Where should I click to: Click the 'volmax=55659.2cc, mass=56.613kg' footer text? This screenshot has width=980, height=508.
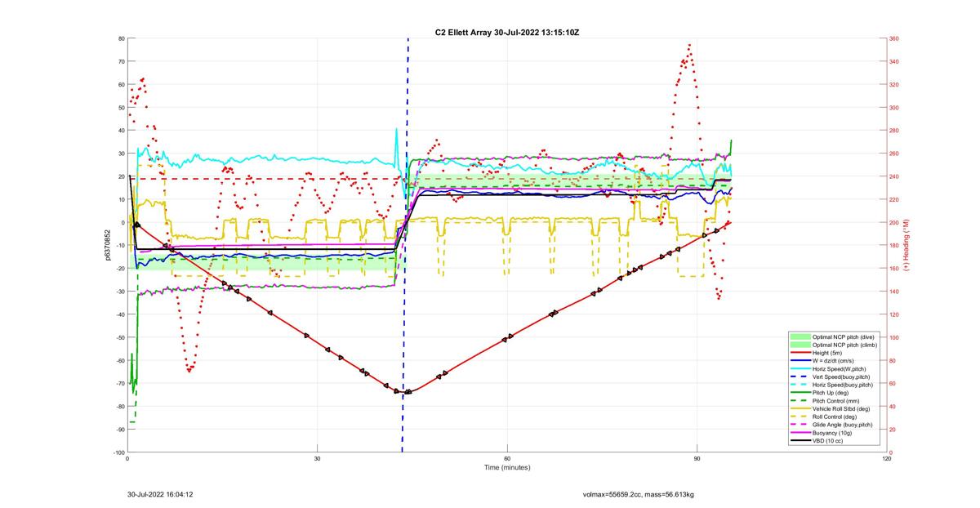[637, 494]
